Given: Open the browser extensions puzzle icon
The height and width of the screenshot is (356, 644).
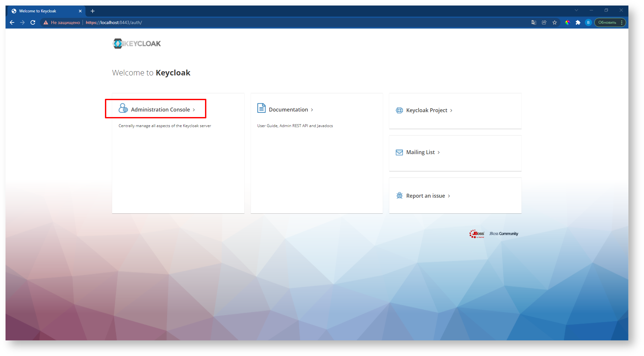Looking at the screenshot, I should point(578,22).
